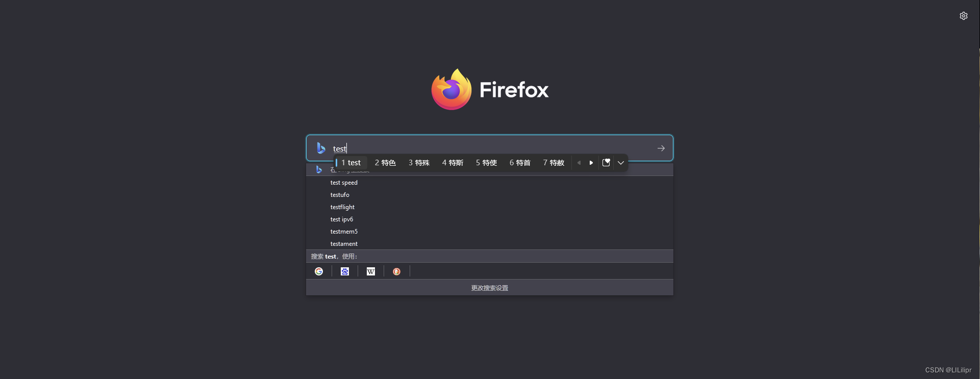Search with DuckDuckGo engine icon
Screen dimensions: 980x379
point(397,271)
